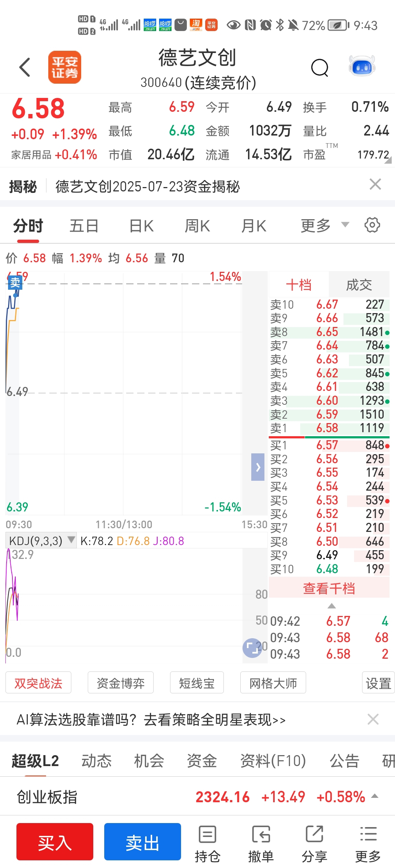Switch to 月K tab
The image size is (395, 868).
[x=254, y=225]
